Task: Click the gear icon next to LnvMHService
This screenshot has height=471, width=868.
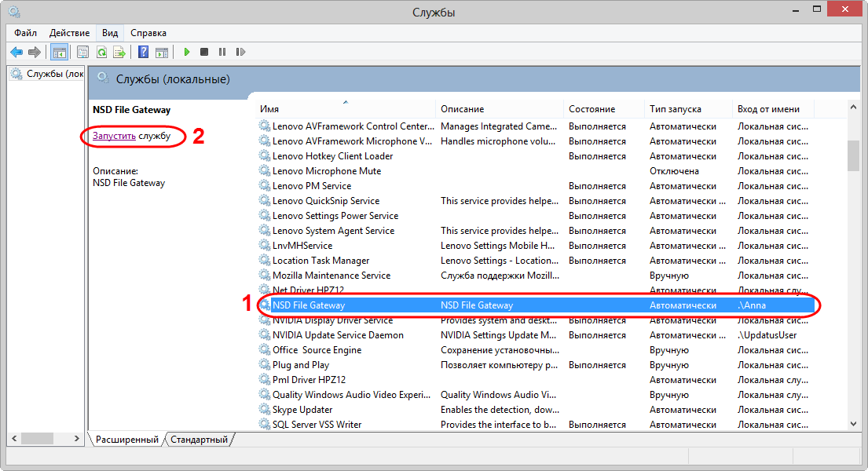Action: [265, 245]
